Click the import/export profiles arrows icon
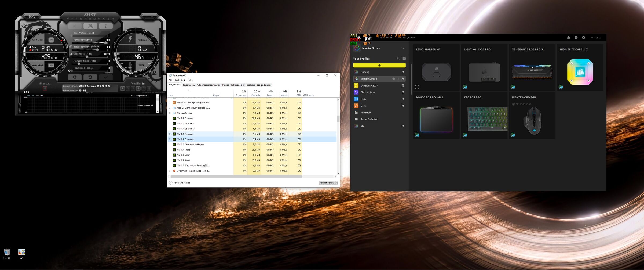Screen dimensions: 644x270 click(x=398, y=59)
